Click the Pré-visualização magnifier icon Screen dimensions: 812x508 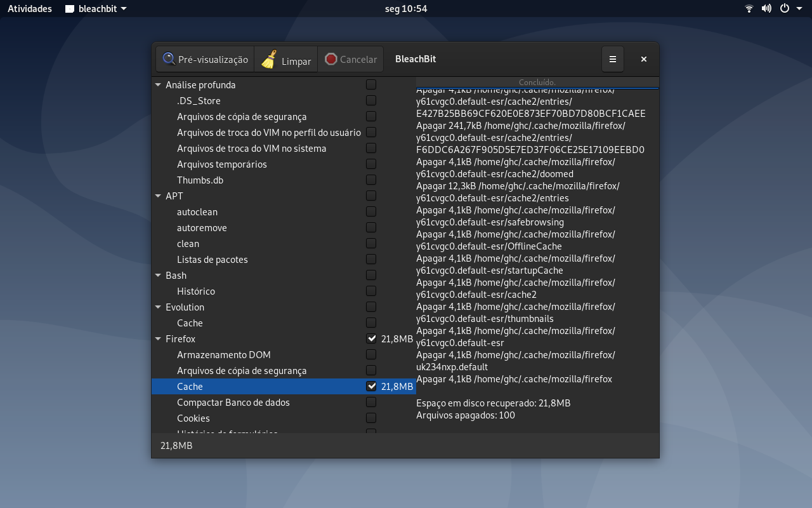[x=169, y=59]
